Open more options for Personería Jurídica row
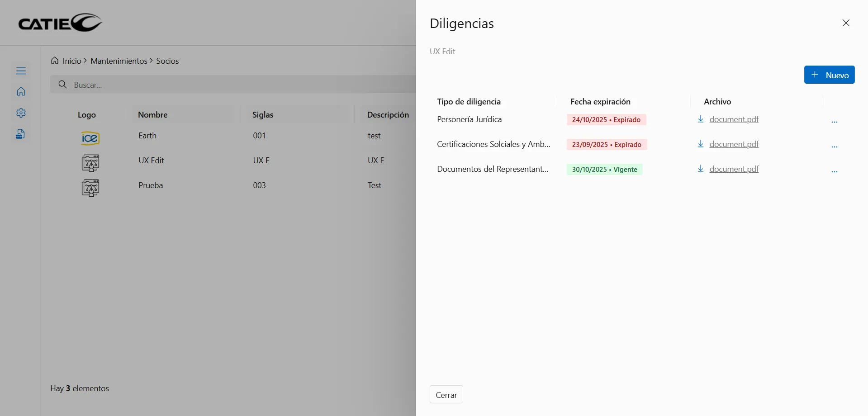This screenshot has height=416, width=868. click(835, 122)
